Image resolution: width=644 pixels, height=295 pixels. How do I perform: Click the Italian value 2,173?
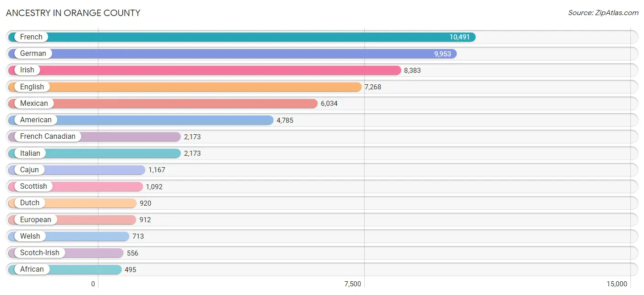point(192,153)
